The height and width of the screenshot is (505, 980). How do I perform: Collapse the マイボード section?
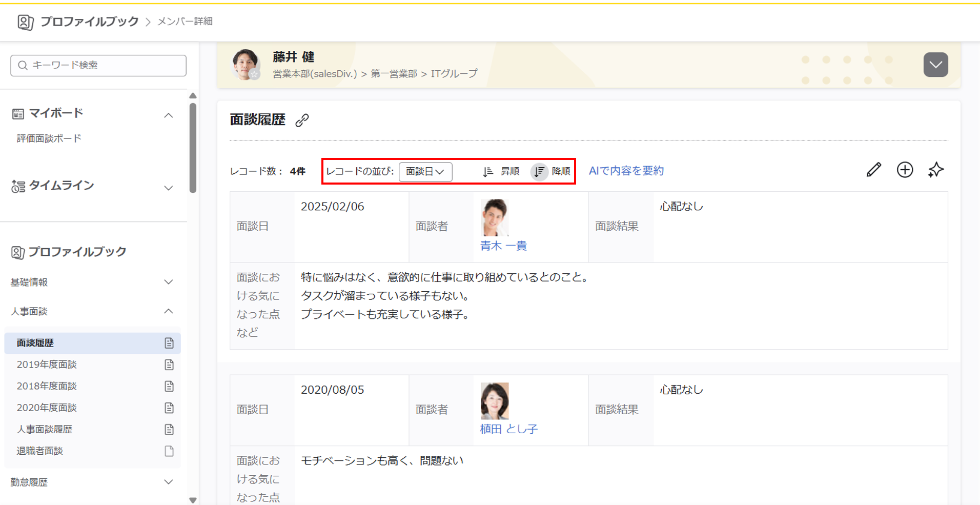(x=168, y=116)
